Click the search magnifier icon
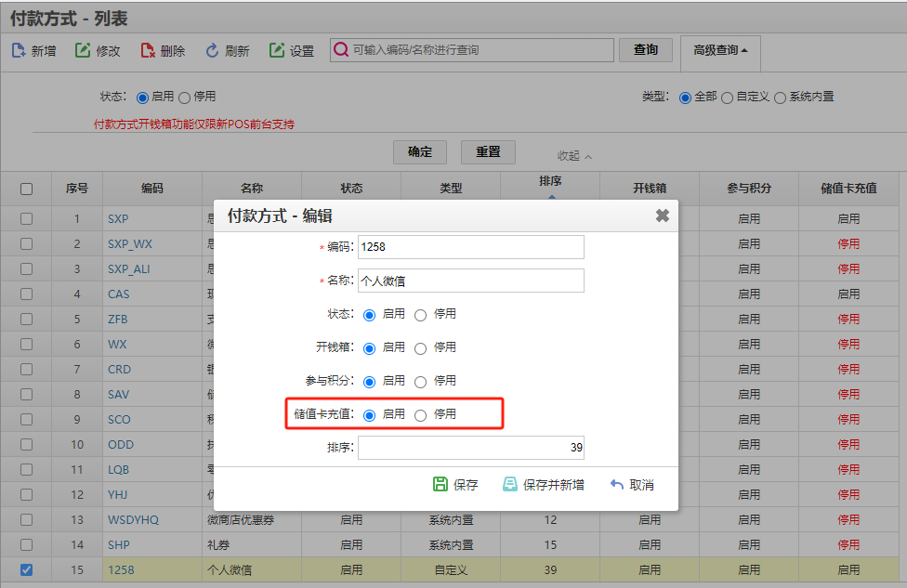This screenshot has width=907, height=588. [x=341, y=50]
